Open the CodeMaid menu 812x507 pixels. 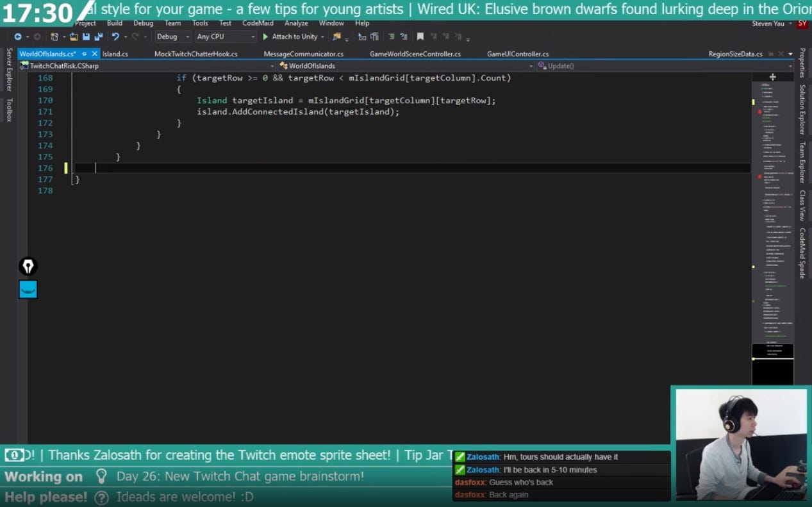258,23
